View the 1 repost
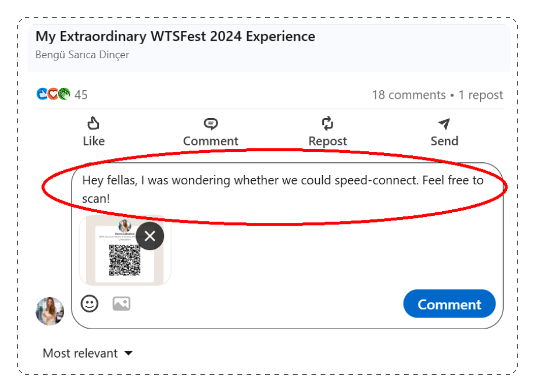This screenshot has height=392, width=535. click(x=481, y=94)
